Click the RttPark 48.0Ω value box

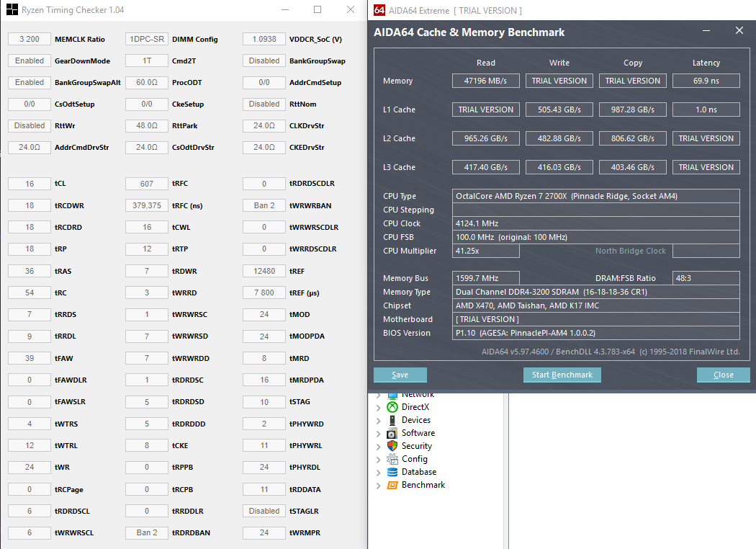[x=147, y=125]
